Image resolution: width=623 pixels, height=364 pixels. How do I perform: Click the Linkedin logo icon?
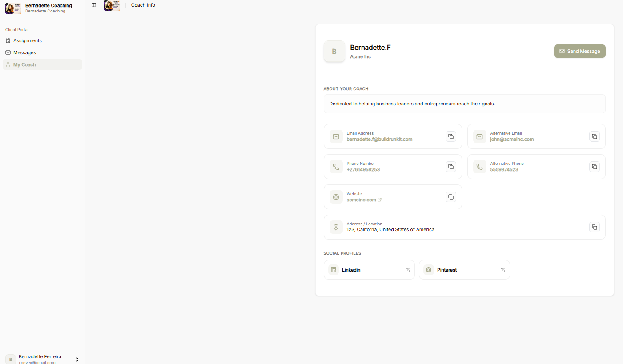click(x=334, y=270)
